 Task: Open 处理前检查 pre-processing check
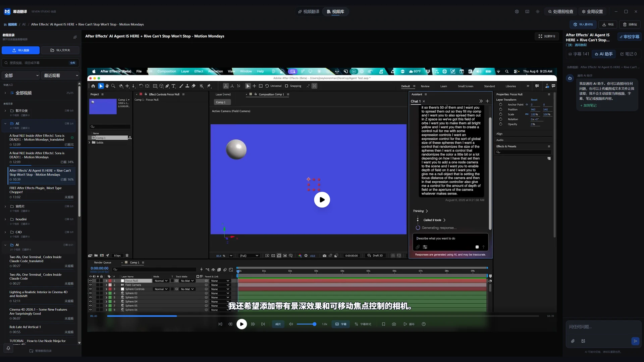(560, 12)
